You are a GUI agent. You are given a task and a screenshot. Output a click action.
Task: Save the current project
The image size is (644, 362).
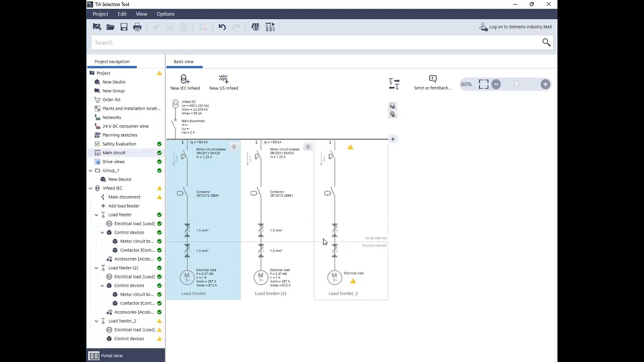124,27
